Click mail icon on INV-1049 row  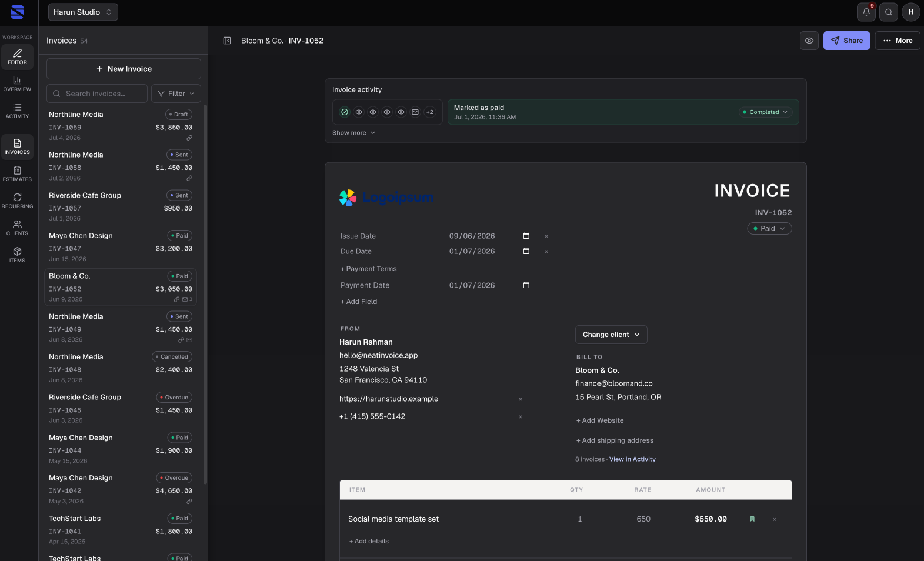[x=189, y=340]
